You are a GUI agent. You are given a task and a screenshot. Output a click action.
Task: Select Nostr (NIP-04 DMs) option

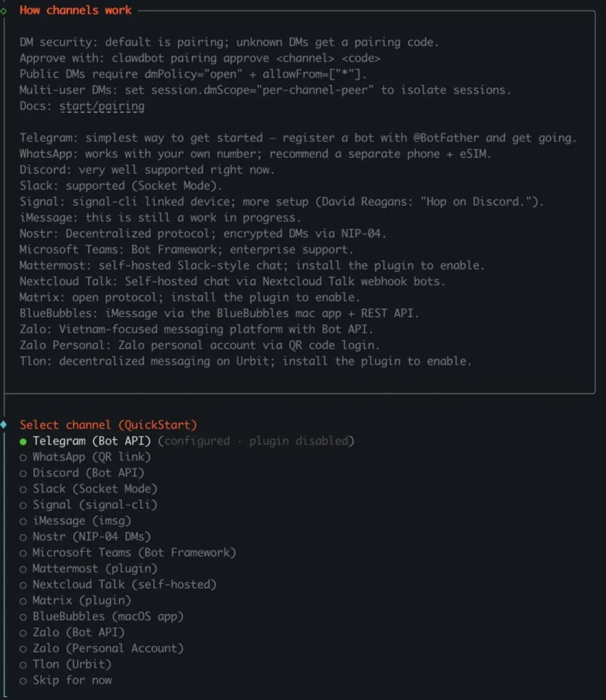point(92,537)
